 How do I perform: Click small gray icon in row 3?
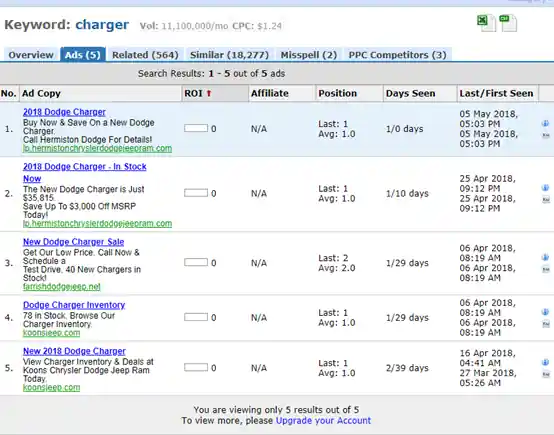point(546,270)
